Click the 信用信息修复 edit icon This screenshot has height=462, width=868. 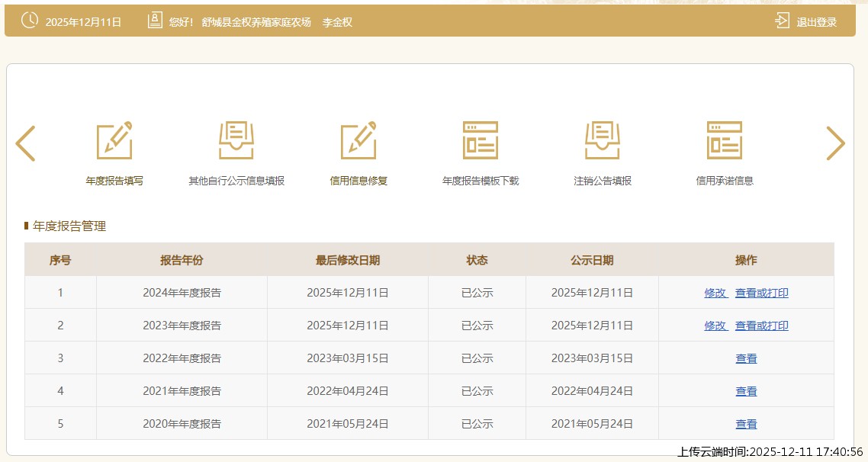point(358,140)
